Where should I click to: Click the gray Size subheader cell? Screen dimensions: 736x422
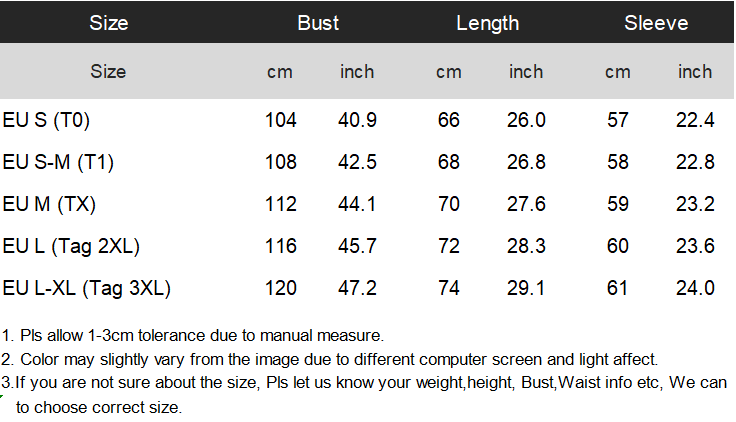pos(108,72)
